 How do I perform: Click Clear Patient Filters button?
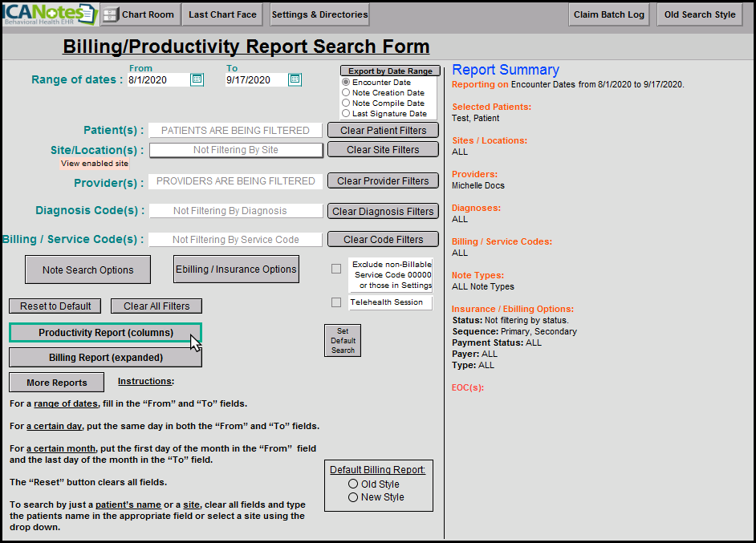(383, 131)
